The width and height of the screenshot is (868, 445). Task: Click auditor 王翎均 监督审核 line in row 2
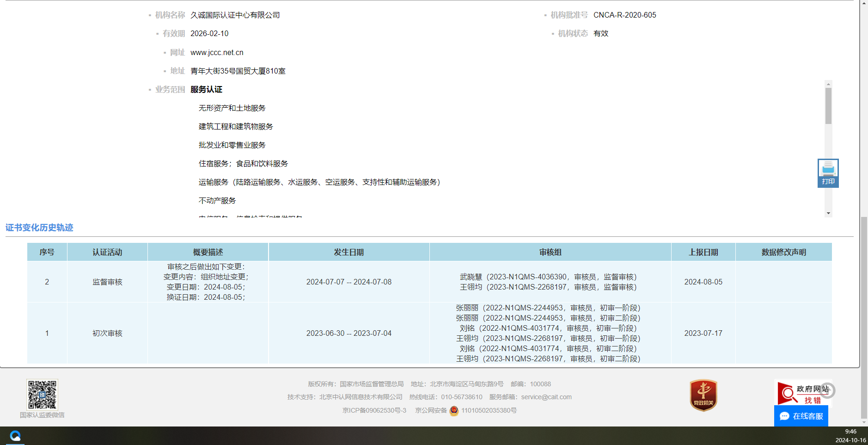click(x=548, y=287)
